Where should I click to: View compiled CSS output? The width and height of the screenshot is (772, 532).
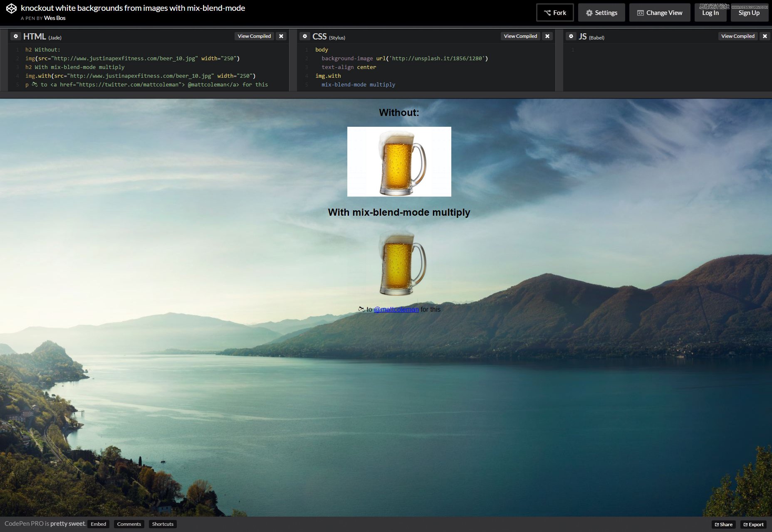520,36
